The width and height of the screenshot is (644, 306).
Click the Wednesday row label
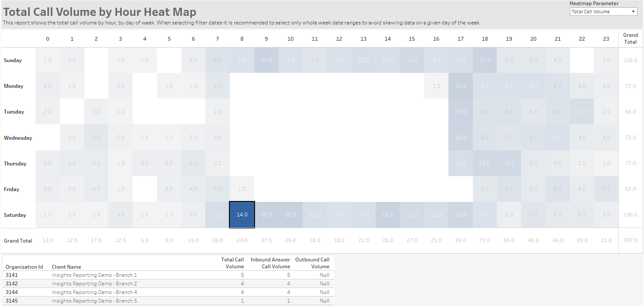click(18, 138)
